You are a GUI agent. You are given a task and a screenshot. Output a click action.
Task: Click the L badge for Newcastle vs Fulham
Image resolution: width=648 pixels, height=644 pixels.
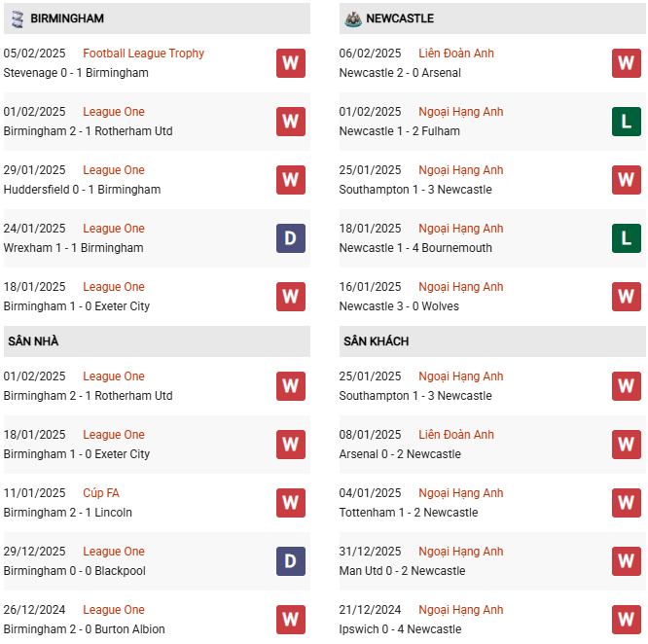pyautogui.click(x=626, y=122)
